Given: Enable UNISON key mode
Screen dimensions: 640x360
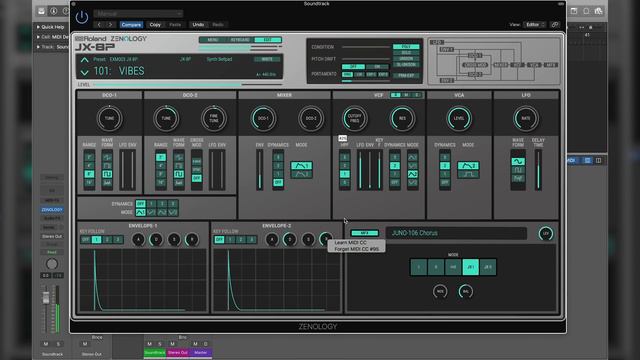Looking at the screenshot, I should [406, 59].
